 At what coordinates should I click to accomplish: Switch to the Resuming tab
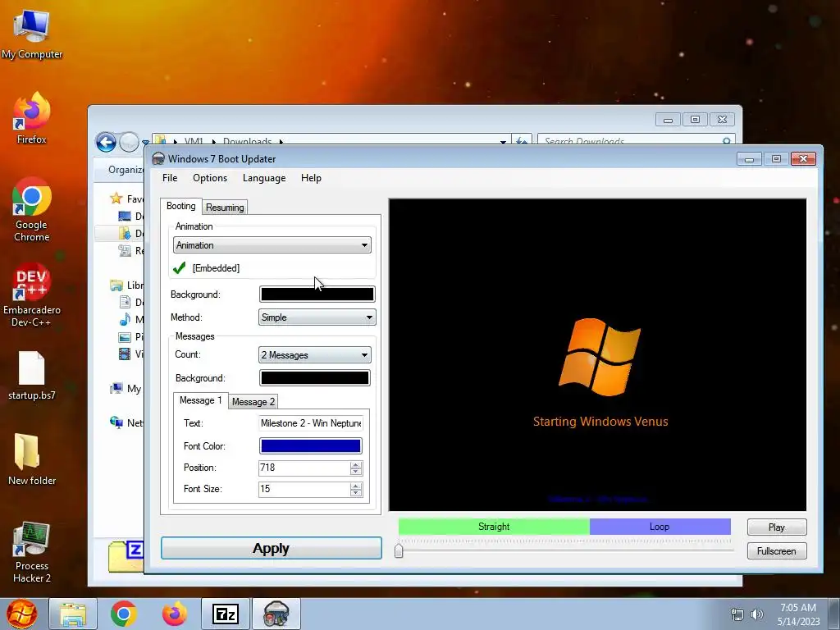point(225,208)
